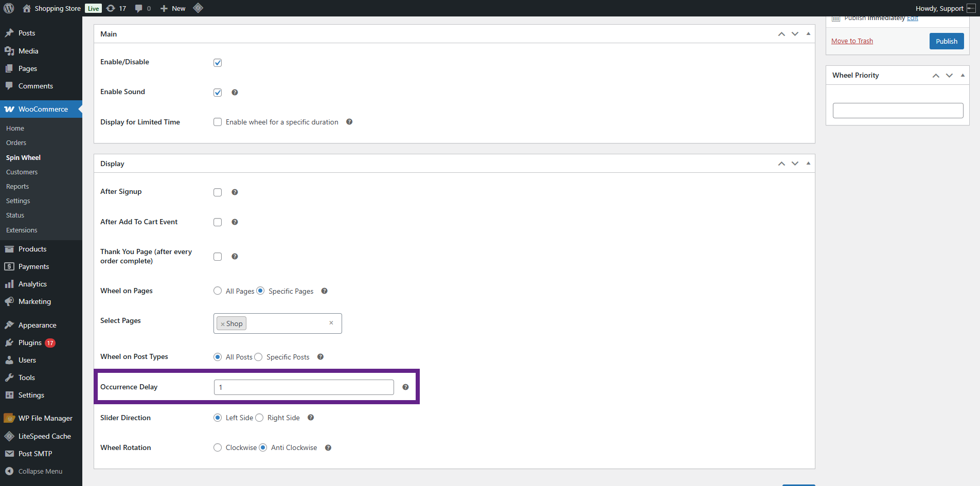980x486 pixels.
Task: Open the LiteSpeed Cache toolbar icon
Action: (198, 8)
